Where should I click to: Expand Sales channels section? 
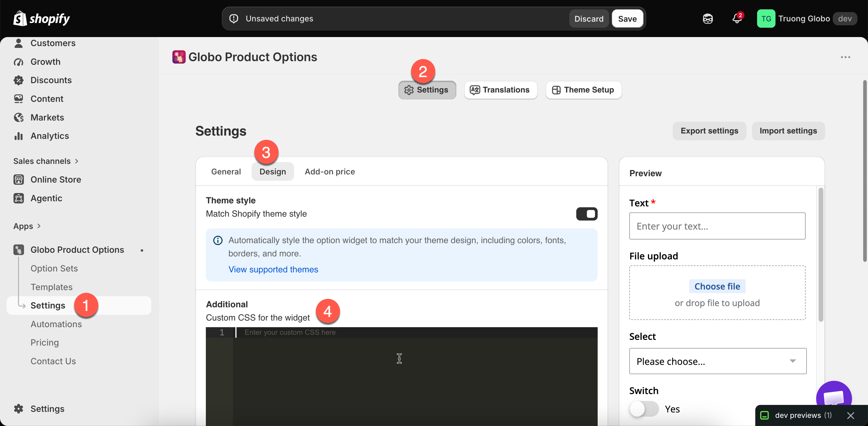46,161
